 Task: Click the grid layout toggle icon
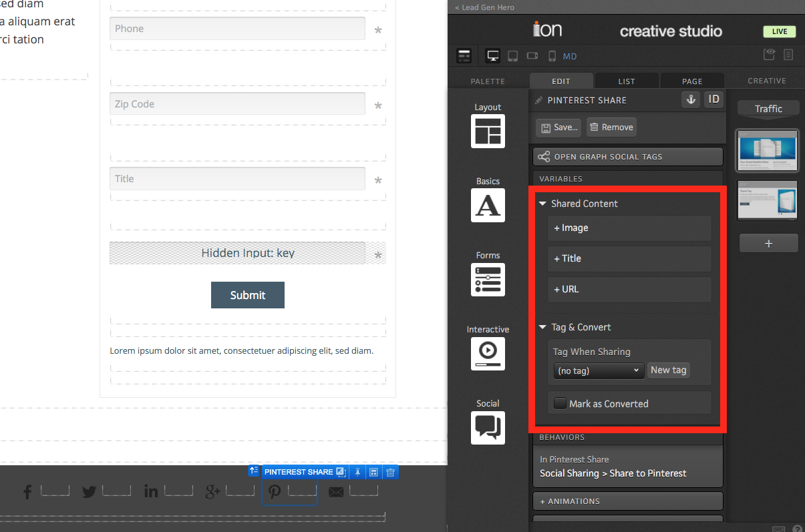[464, 56]
